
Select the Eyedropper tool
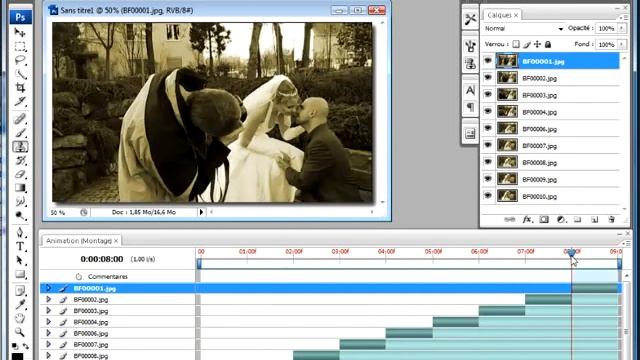tap(20, 304)
